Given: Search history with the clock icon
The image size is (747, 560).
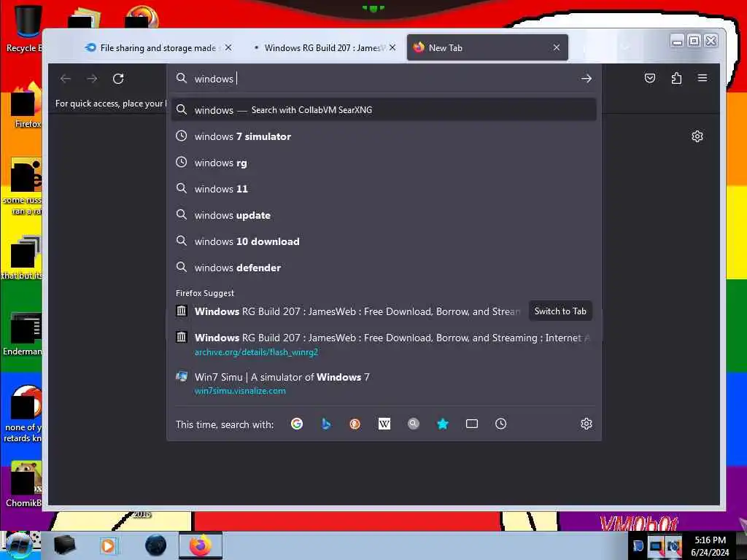Looking at the screenshot, I should tap(500, 424).
